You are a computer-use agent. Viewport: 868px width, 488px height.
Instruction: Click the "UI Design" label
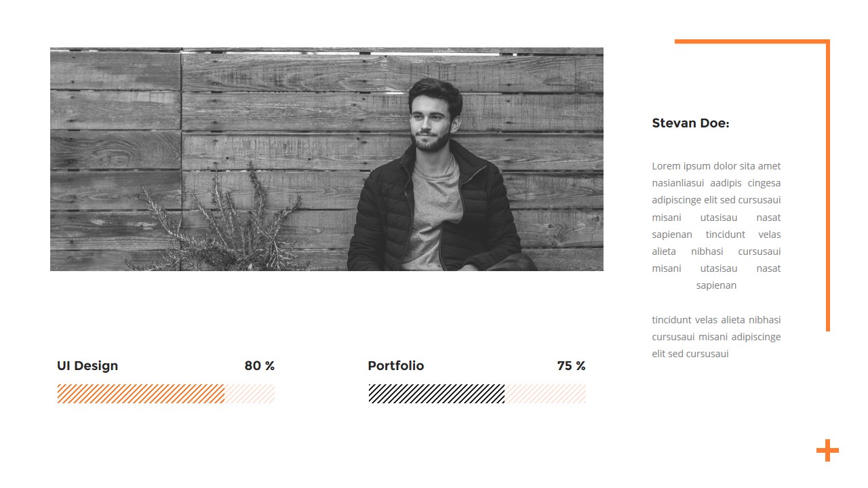pyautogui.click(x=87, y=366)
